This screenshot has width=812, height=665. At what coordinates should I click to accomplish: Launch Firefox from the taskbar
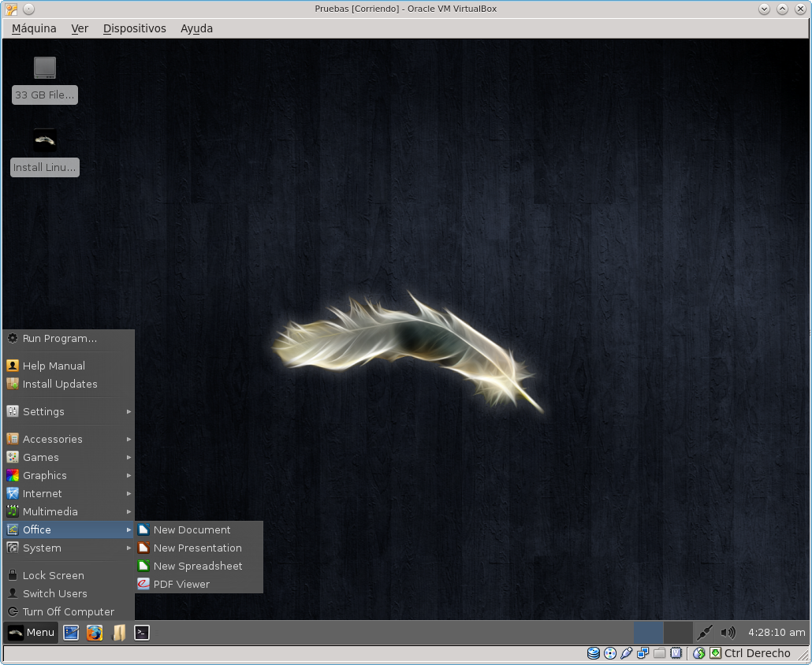coord(95,633)
